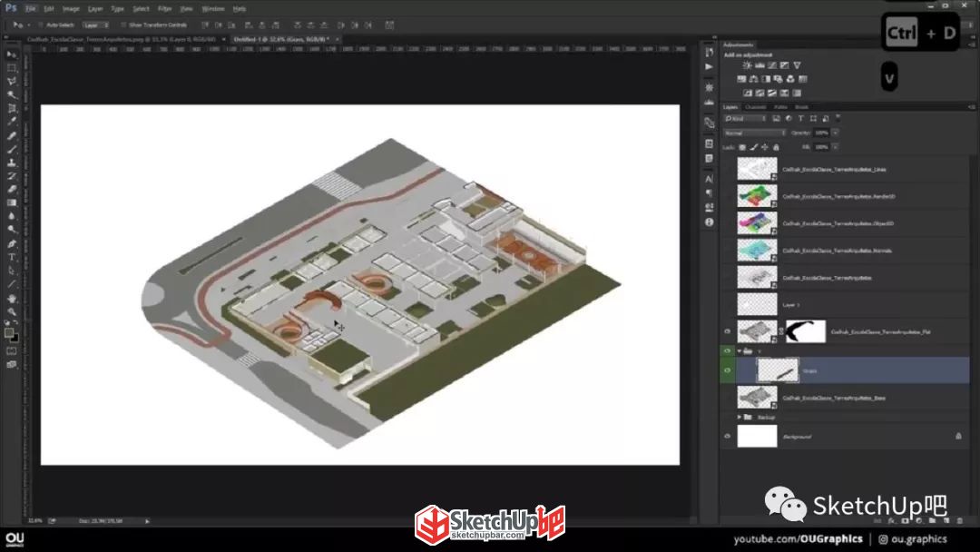This screenshot has width=980, height=552.
Task: Select the black layer mask thumbnail
Action: tap(805, 332)
